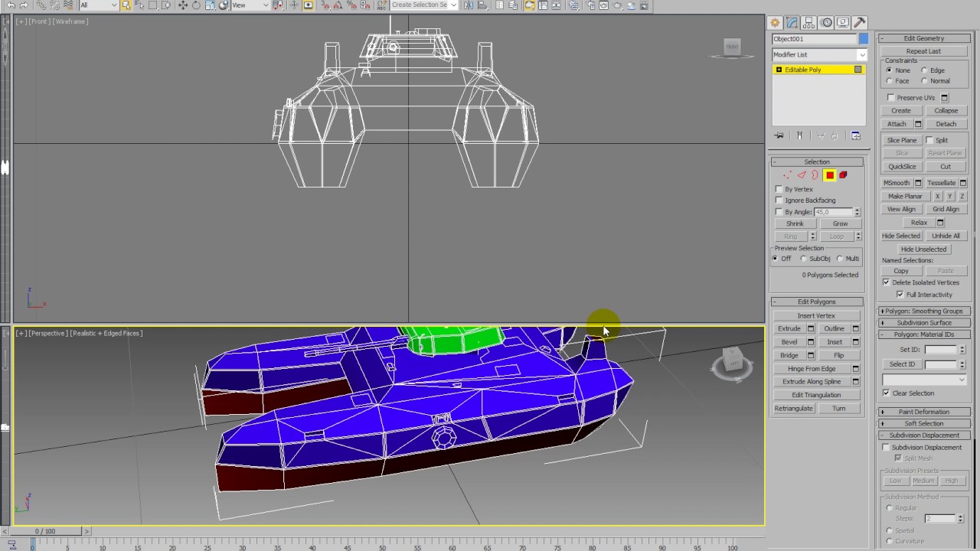Image resolution: width=980 pixels, height=551 pixels.
Task: Open Inset settings box icon
Action: (855, 342)
